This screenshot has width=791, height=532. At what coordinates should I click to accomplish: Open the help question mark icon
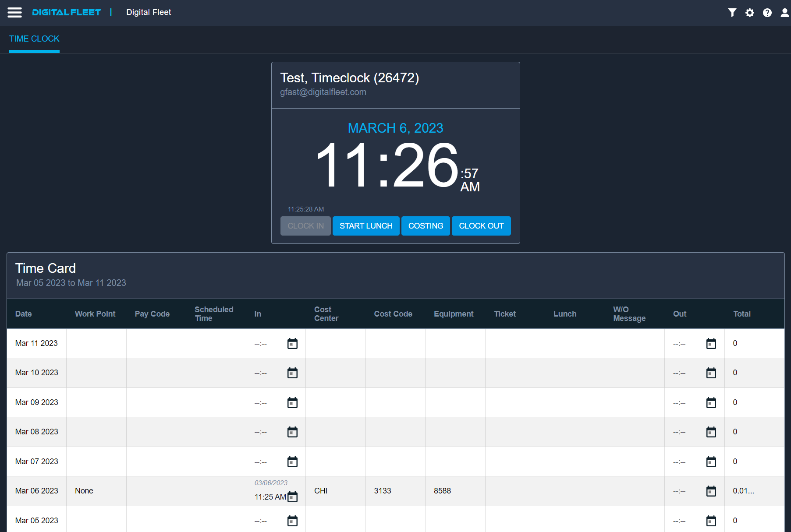point(767,13)
